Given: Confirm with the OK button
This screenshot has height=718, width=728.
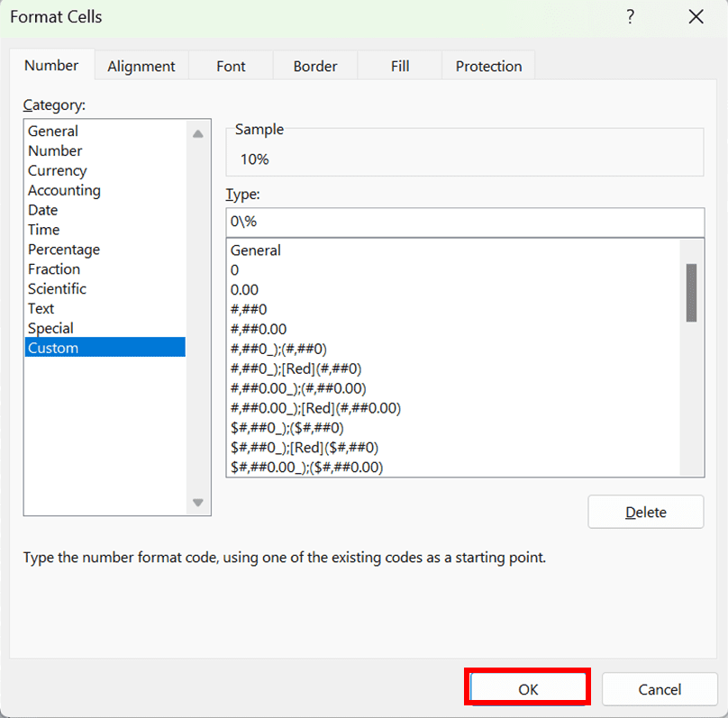Looking at the screenshot, I should pyautogui.click(x=528, y=689).
